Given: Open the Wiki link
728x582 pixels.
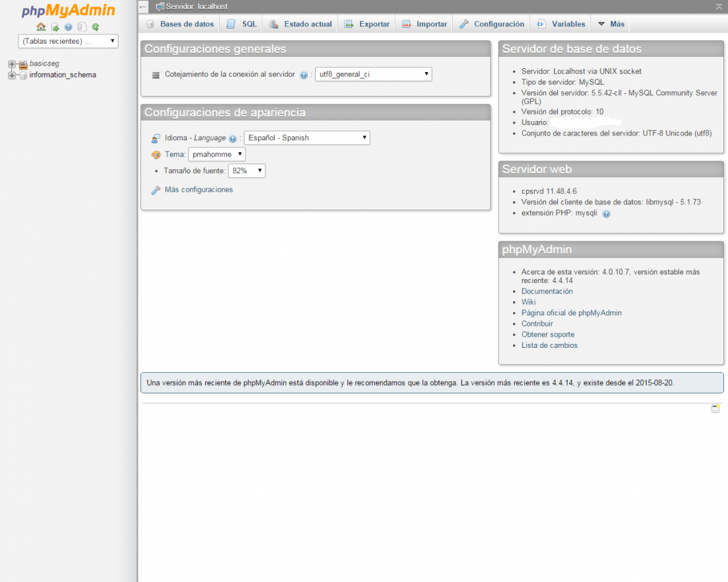Looking at the screenshot, I should pyautogui.click(x=528, y=302).
